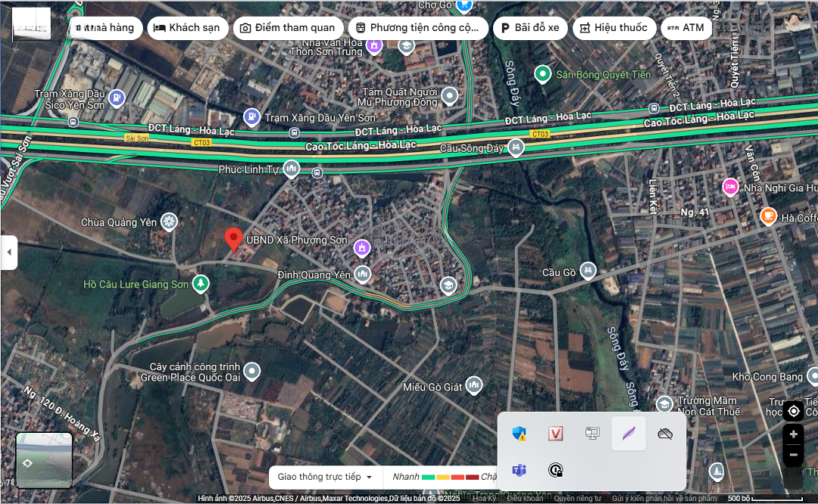Open Sân Bóng Quyết Tiến green marker
The image size is (818, 504).
542,74
